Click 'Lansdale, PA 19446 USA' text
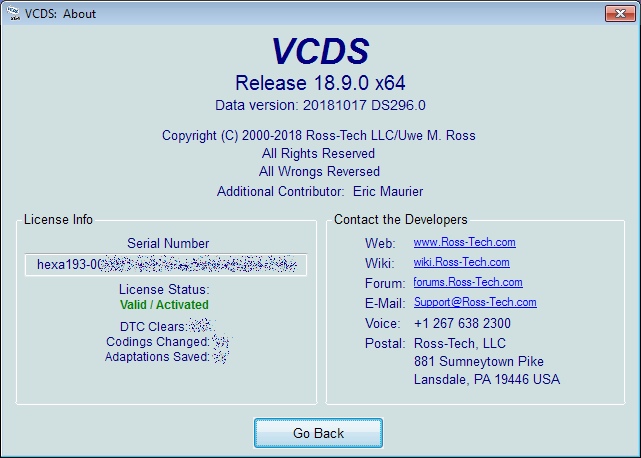 (x=487, y=379)
